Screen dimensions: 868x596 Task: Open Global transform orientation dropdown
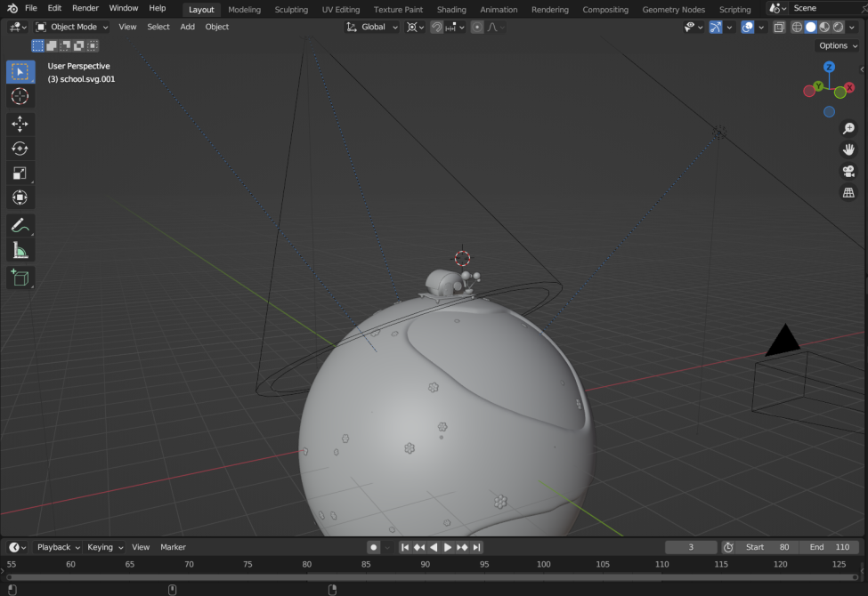pyautogui.click(x=372, y=27)
